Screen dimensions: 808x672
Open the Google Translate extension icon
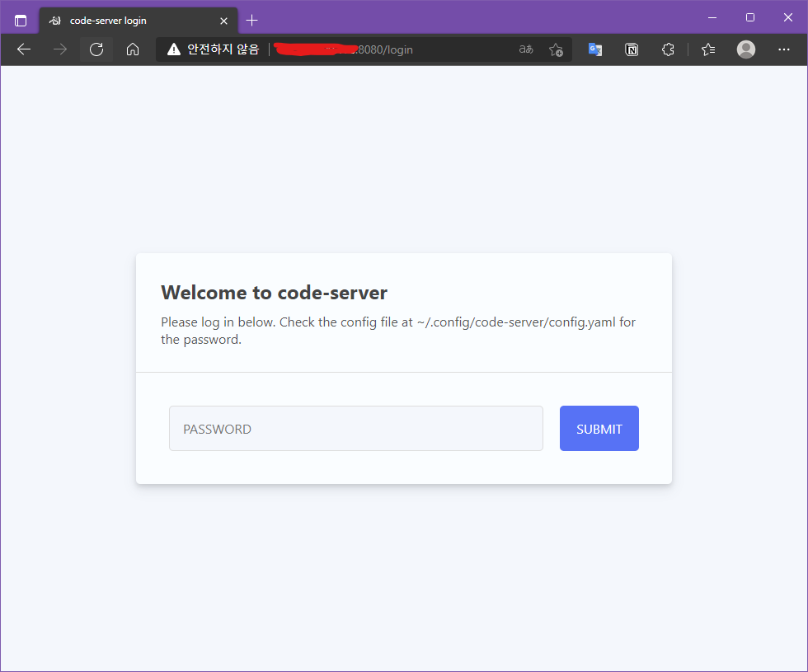[x=595, y=49]
